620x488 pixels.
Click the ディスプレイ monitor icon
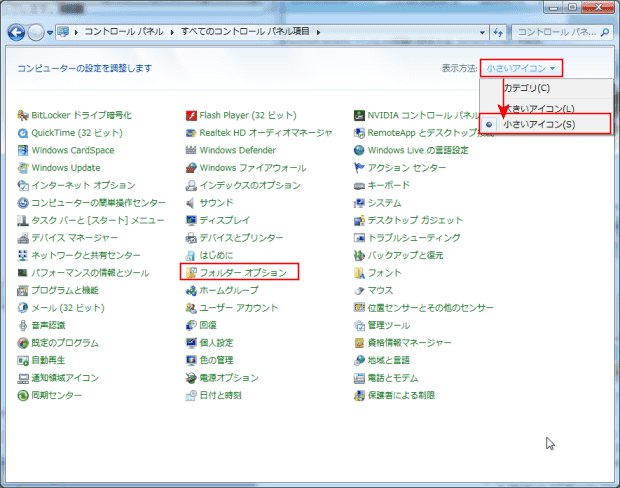point(191,221)
